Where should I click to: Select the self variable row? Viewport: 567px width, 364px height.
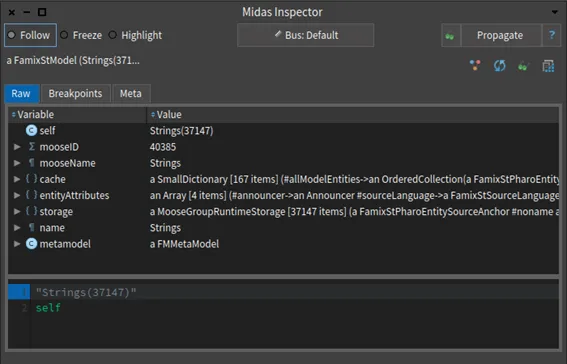pyautogui.click(x=283, y=130)
